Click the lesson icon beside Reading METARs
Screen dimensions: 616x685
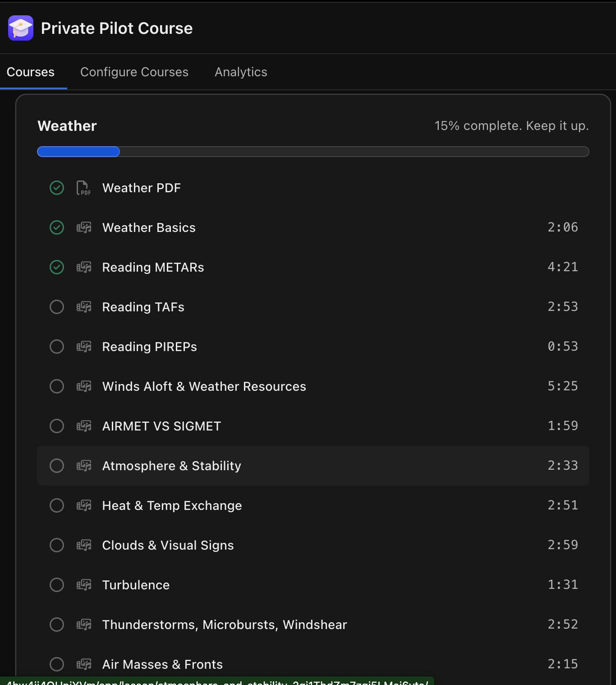tap(84, 267)
